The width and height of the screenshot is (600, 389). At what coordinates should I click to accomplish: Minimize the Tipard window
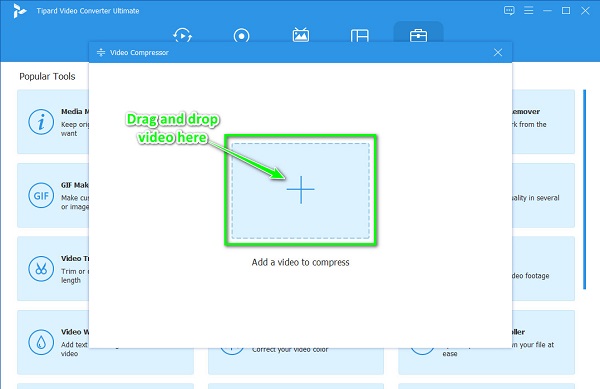pos(547,11)
